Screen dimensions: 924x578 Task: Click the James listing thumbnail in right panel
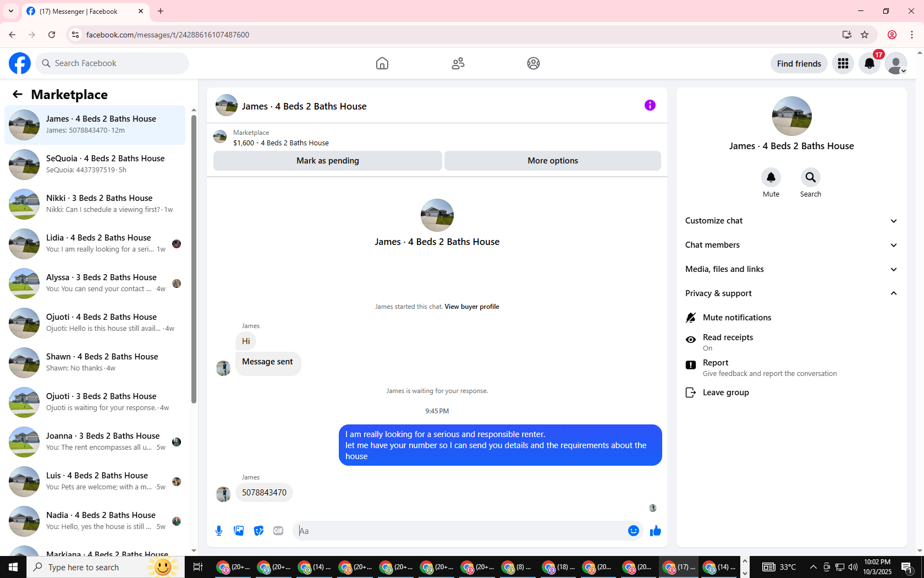pos(792,116)
